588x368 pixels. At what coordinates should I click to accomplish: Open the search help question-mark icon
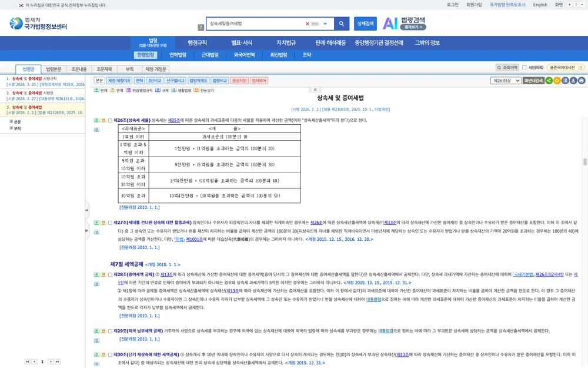coord(201,27)
